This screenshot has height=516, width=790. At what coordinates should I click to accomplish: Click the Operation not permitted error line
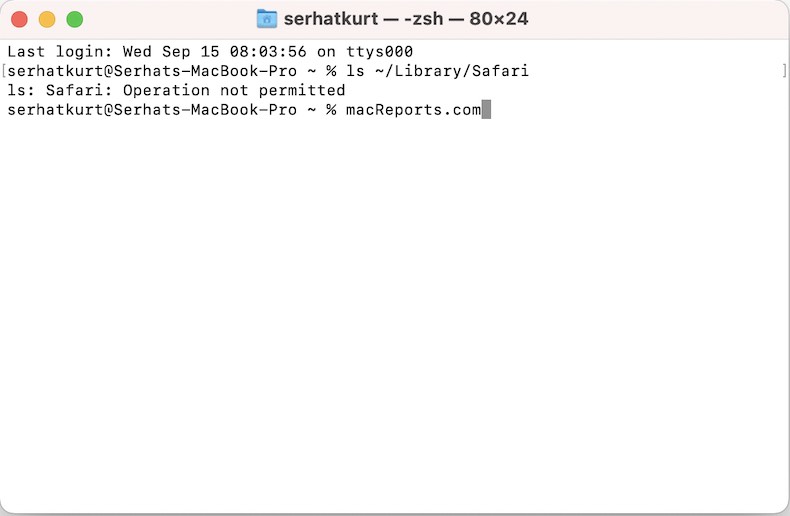pyautogui.click(x=176, y=91)
